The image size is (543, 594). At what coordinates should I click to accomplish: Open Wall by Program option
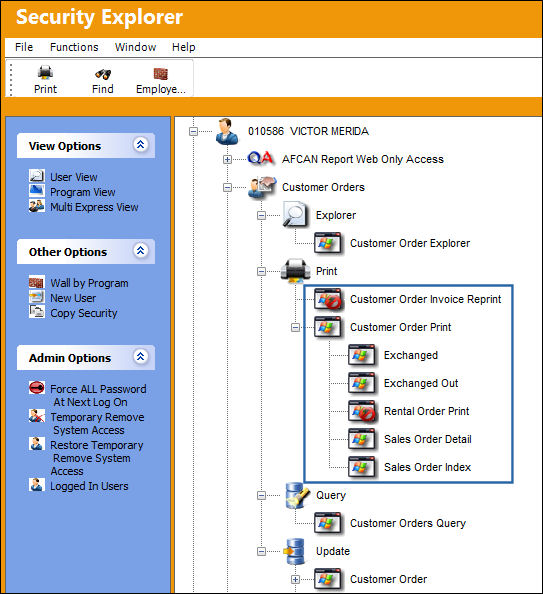pyautogui.click(x=89, y=283)
